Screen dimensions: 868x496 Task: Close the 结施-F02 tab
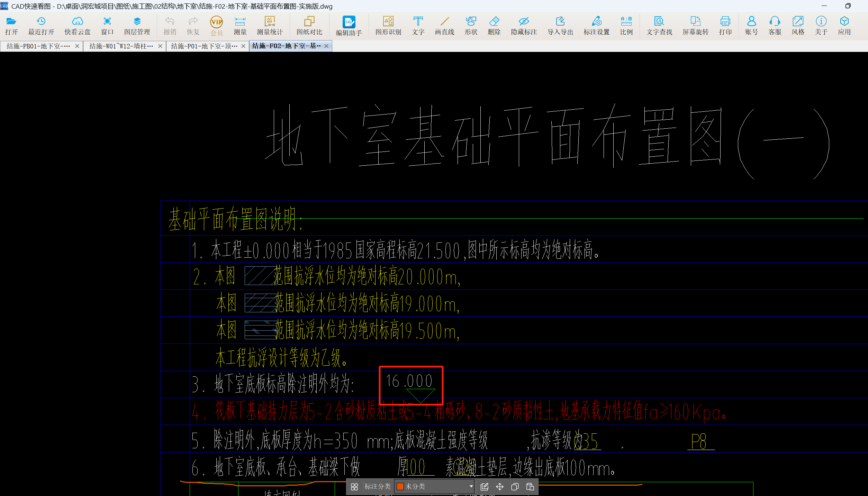(326, 46)
